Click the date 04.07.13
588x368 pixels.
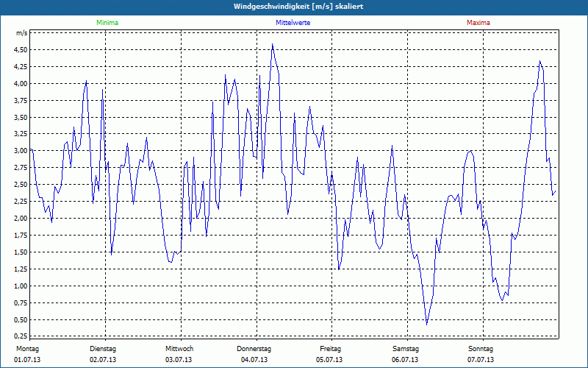click(x=254, y=360)
